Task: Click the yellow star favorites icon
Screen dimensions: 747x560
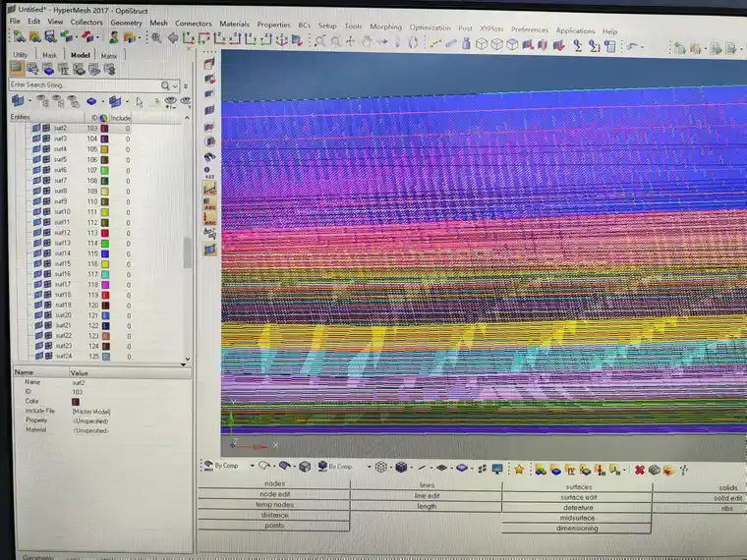Action: pos(519,470)
